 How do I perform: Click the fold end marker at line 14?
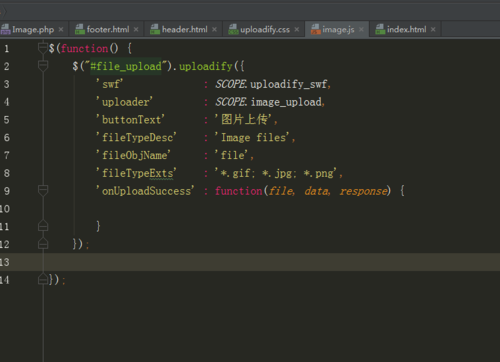click(43, 279)
